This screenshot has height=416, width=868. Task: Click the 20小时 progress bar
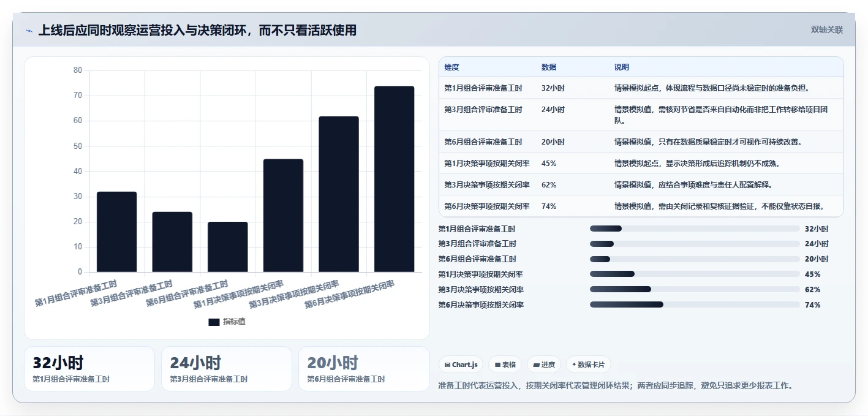(x=695, y=259)
